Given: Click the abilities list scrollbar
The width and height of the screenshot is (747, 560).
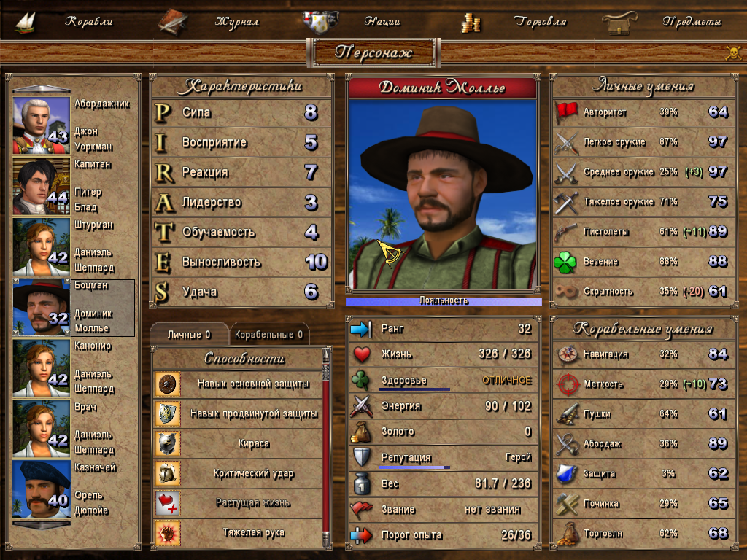Looking at the screenshot, I should point(326,448).
